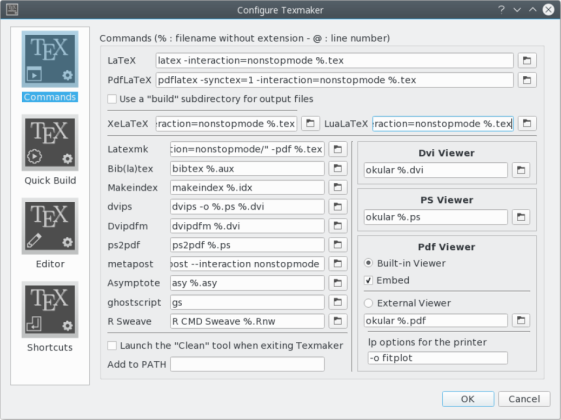The width and height of the screenshot is (561, 420).
Task: Browse for the LuaLaTeX executable
Action: pyautogui.click(x=527, y=123)
